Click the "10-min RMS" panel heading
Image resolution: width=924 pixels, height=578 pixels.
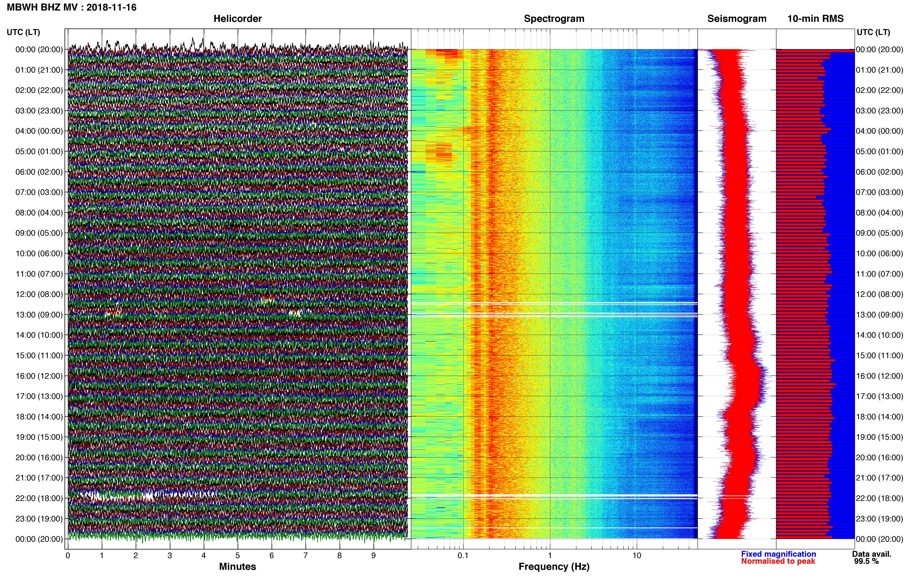point(816,19)
